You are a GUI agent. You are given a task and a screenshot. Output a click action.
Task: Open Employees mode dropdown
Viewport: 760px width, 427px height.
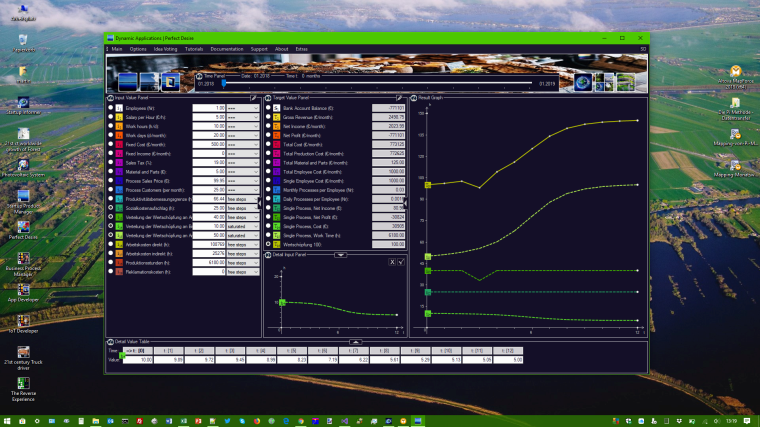(243, 108)
